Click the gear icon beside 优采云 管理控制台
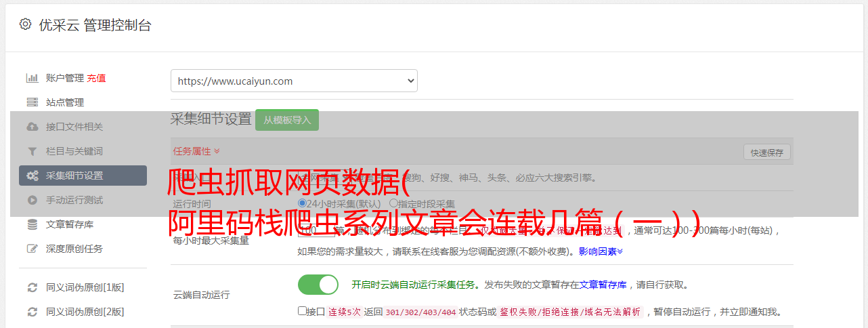The image size is (868, 328). [x=26, y=24]
